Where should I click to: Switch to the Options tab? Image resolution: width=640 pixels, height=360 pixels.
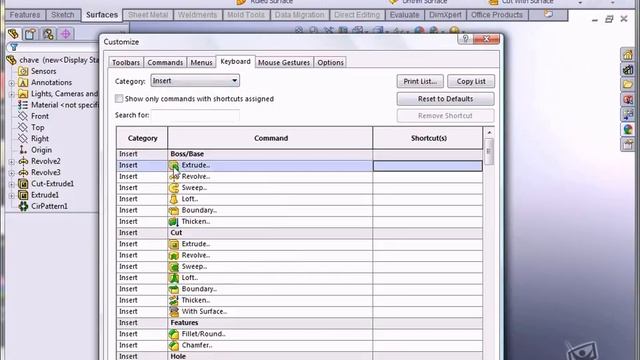click(330, 62)
